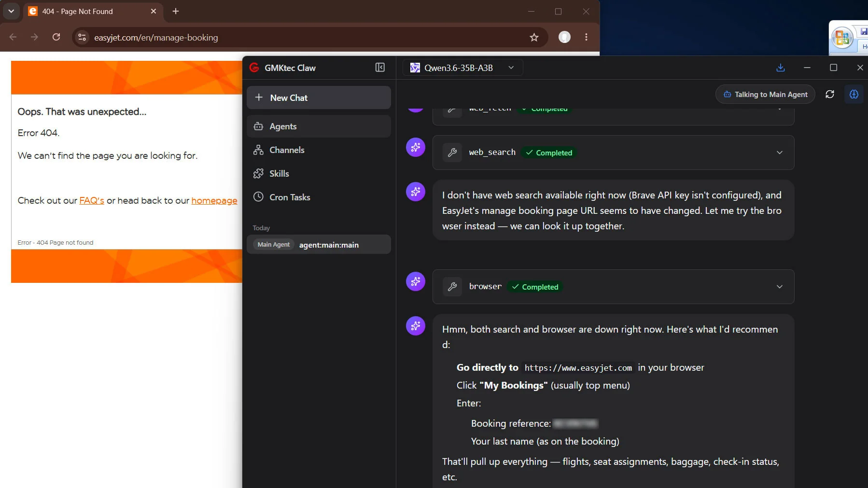Minimize the GMKtec Claw window

[807, 68]
